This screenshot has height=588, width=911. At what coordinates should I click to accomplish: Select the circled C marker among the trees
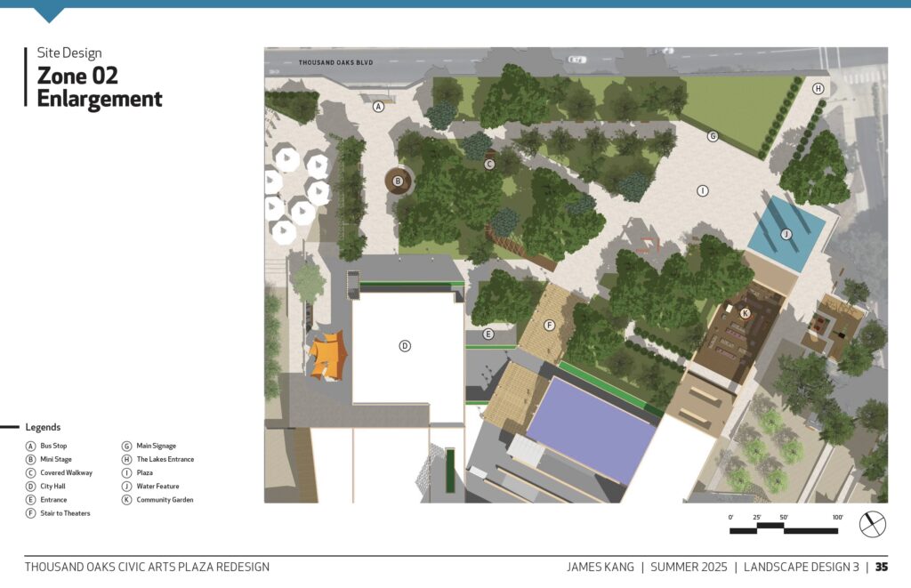tap(489, 165)
